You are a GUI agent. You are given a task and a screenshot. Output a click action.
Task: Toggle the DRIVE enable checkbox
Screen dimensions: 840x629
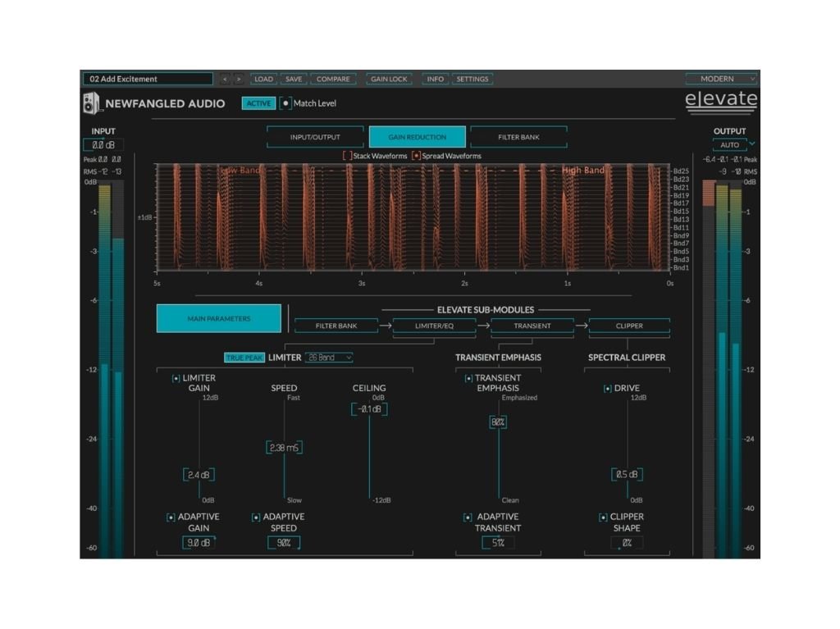608,389
